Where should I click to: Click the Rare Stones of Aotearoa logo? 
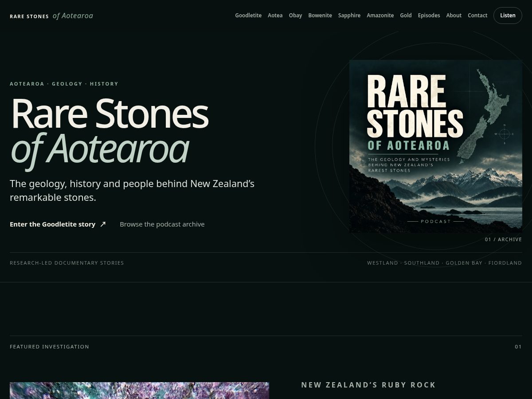point(51,16)
